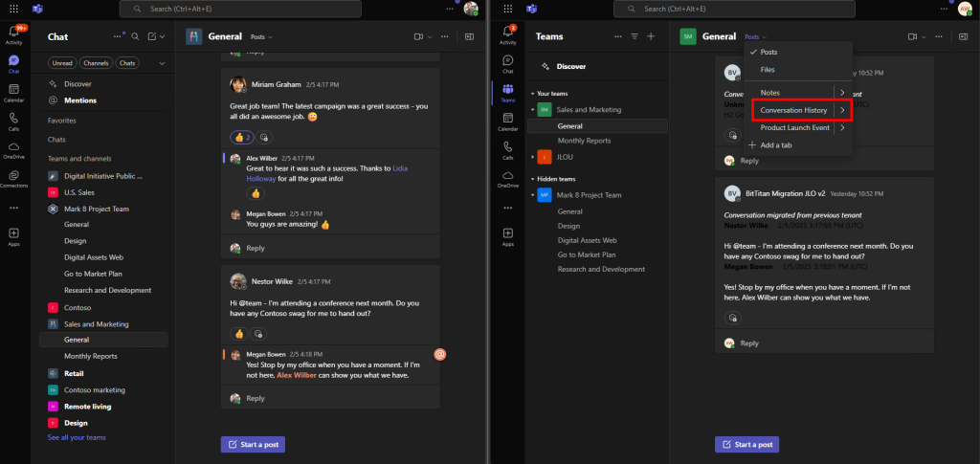Collapse the Mark 8 Project Team in right window
The image size is (980, 464).
point(532,195)
